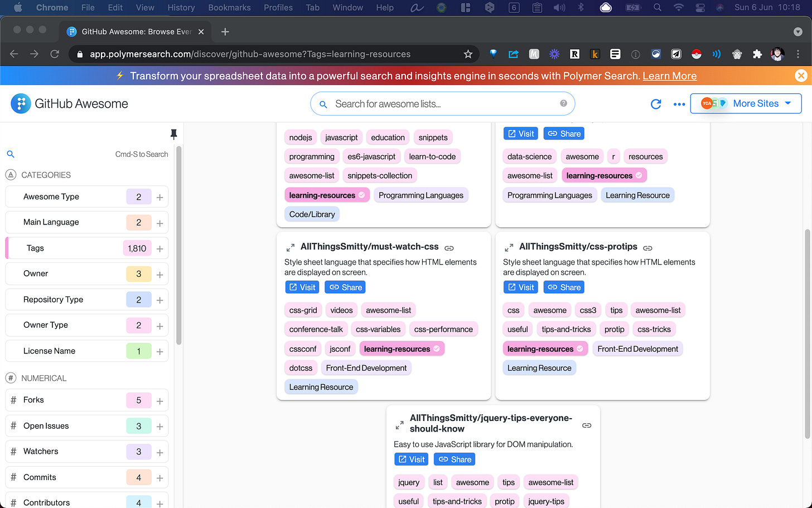Visit the must-watch-css repository
This screenshot has height=508, width=812.
click(302, 287)
